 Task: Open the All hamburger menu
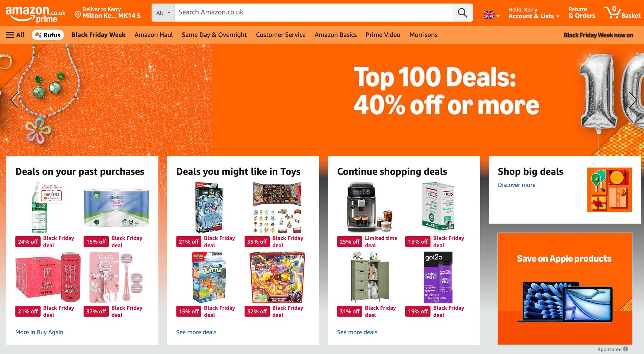pos(15,35)
